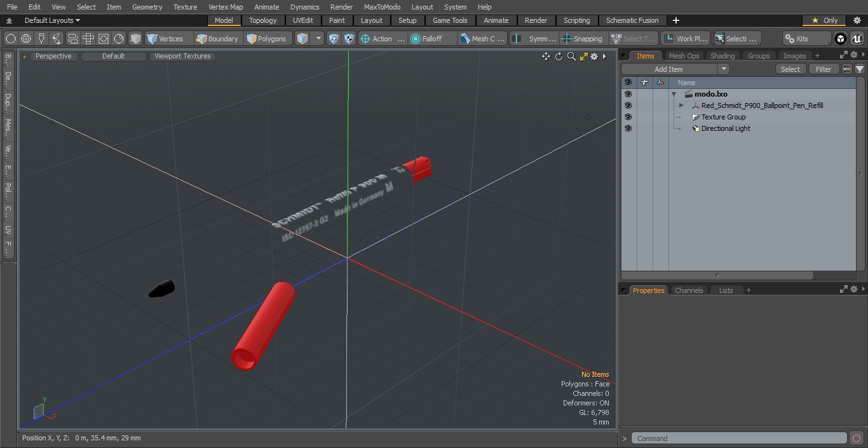This screenshot has height=448, width=868.
Task: Open the Work Plane menu
Action: (685, 39)
